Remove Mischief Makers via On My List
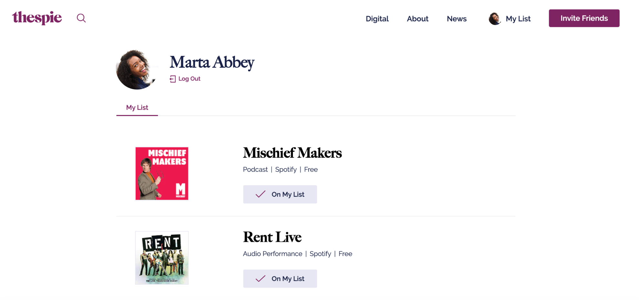The height and width of the screenshot is (300, 644). click(x=280, y=194)
